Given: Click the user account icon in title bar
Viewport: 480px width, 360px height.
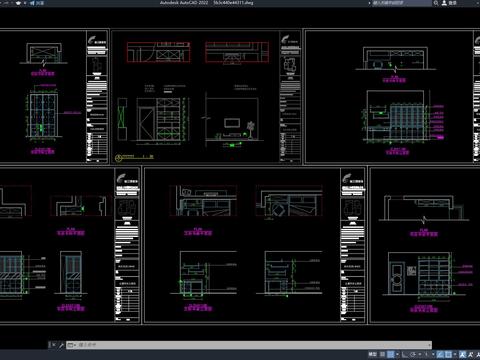Looking at the screenshot, I should click(444, 3).
